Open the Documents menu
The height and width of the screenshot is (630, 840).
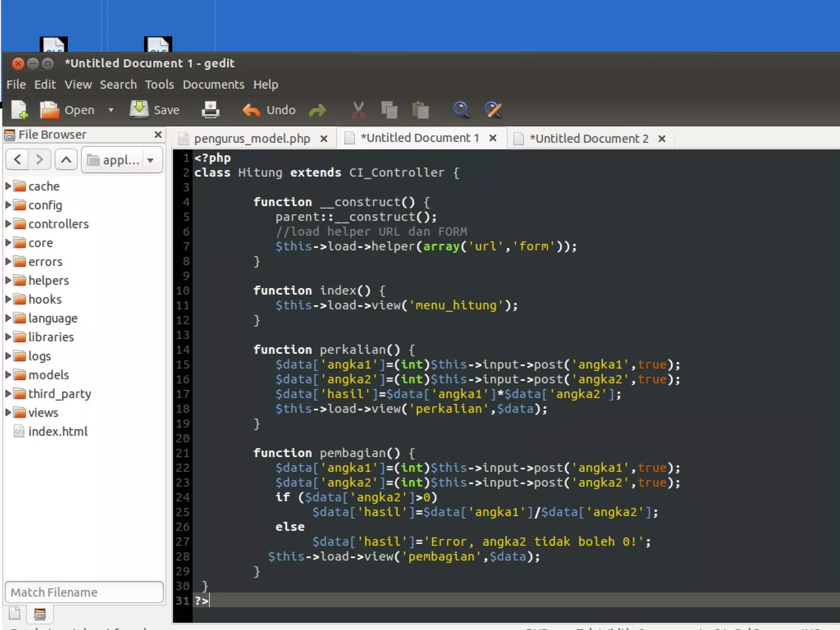click(213, 84)
